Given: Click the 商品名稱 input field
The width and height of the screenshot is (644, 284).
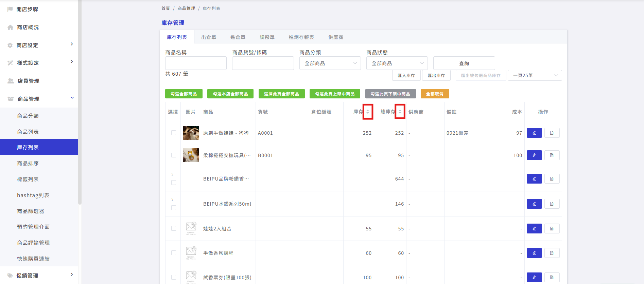Looking at the screenshot, I should coord(196,63).
